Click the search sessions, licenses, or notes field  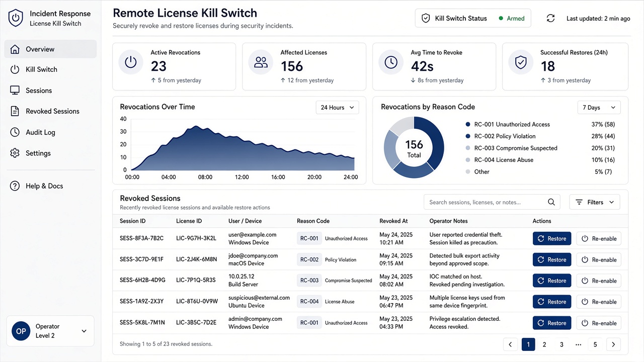[x=492, y=202]
